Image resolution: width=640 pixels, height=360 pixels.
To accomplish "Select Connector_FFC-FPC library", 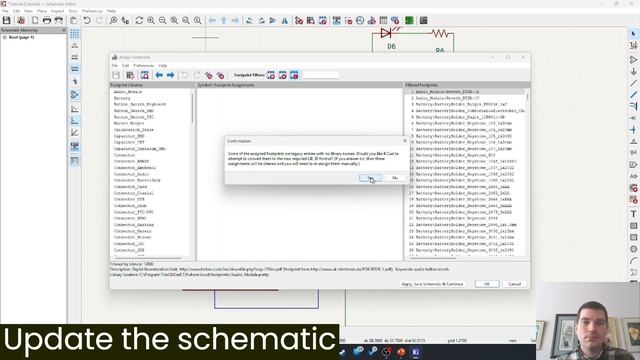I will pyautogui.click(x=134, y=212).
